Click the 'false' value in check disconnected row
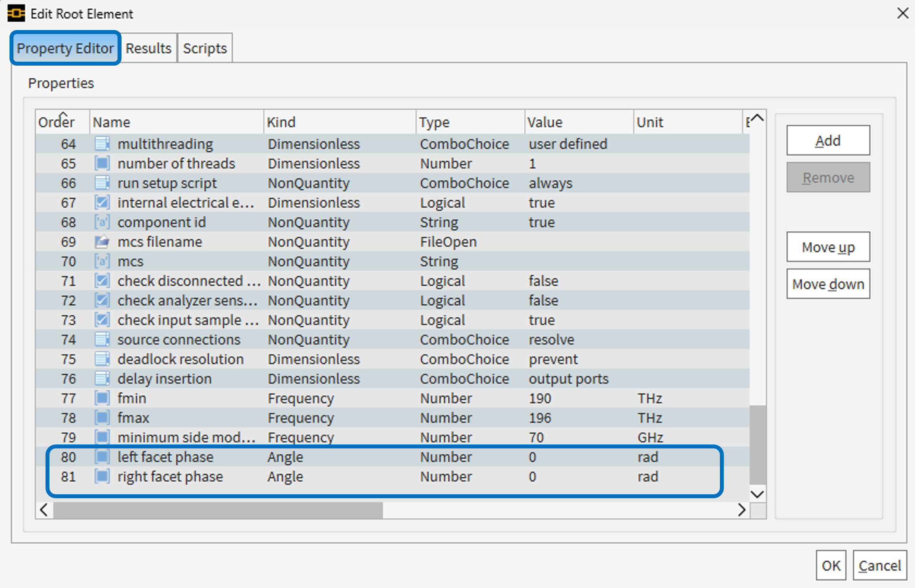Image resolution: width=915 pixels, height=588 pixels. (x=543, y=281)
